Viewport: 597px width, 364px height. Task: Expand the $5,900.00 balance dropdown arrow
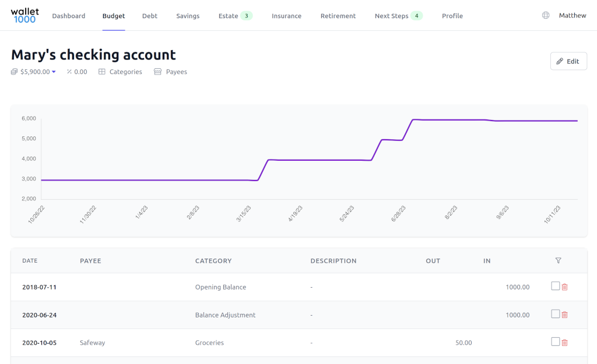[54, 72]
